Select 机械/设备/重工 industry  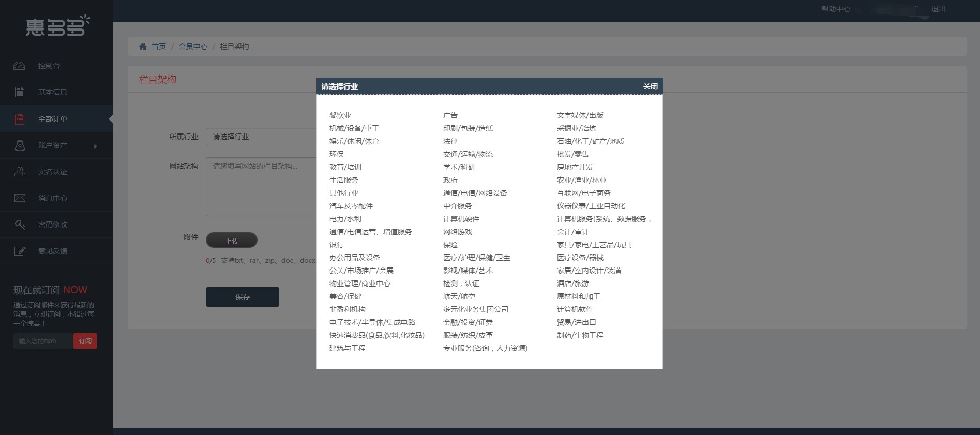click(354, 128)
